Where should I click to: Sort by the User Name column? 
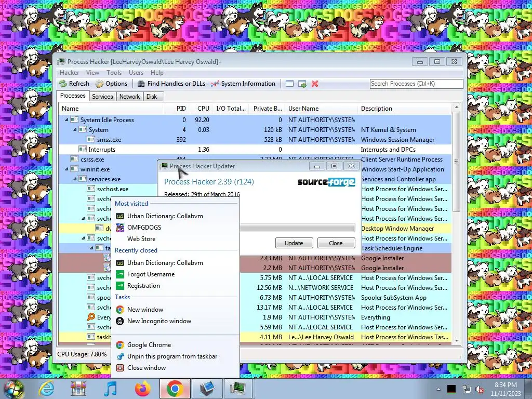(x=321, y=109)
